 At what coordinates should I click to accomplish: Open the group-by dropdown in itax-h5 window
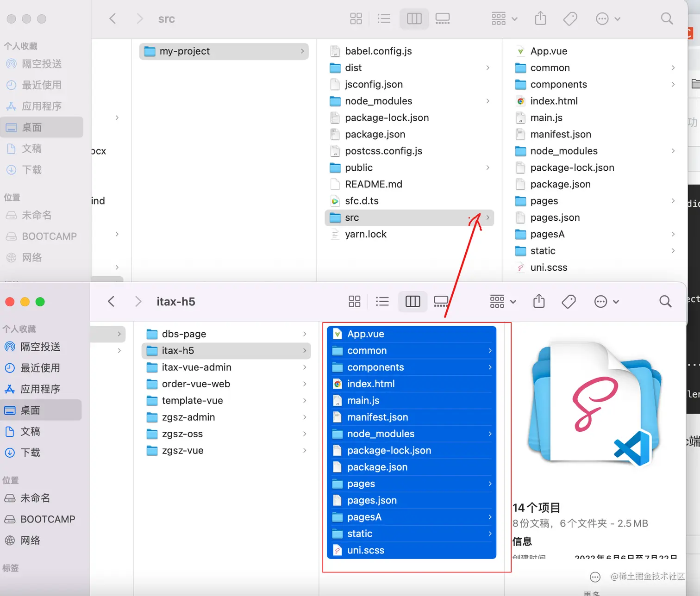pyautogui.click(x=503, y=302)
